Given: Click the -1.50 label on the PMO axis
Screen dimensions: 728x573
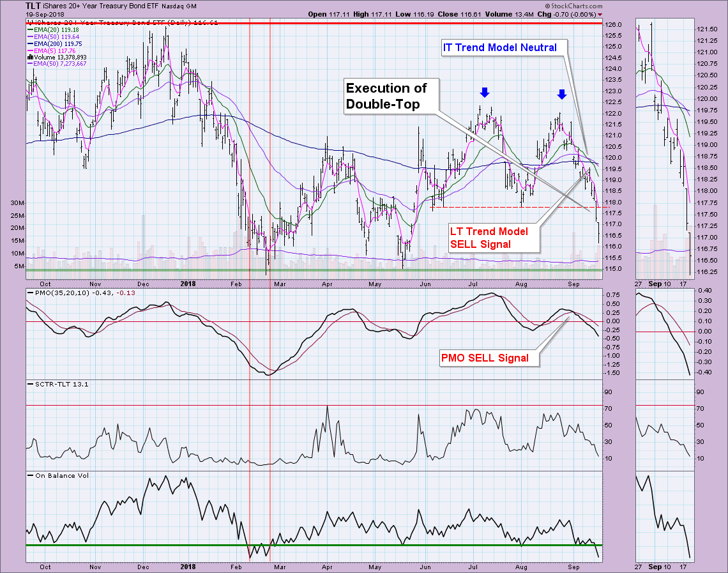Looking at the screenshot, I should (x=612, y=373).
